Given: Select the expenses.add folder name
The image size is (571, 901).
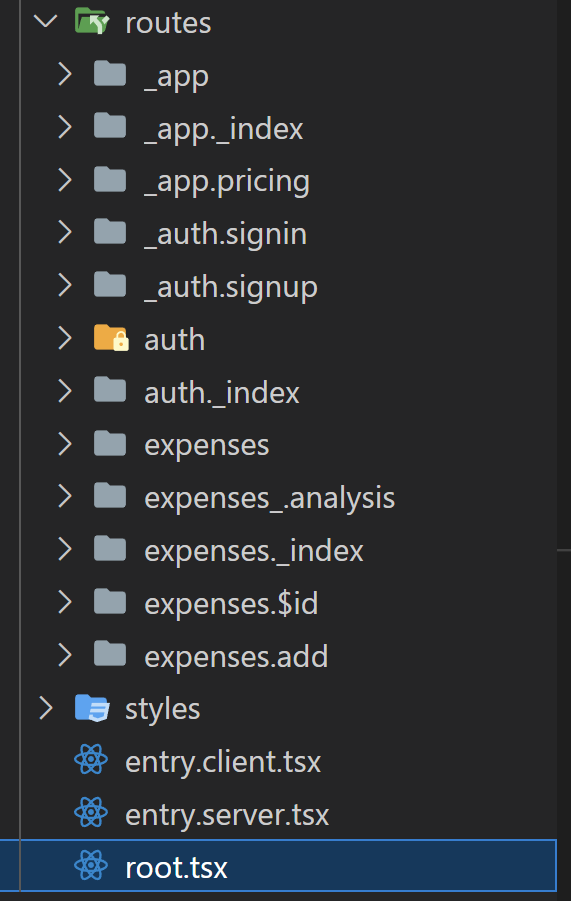Looking at the screenshot, I should click(x=236, y=658).
